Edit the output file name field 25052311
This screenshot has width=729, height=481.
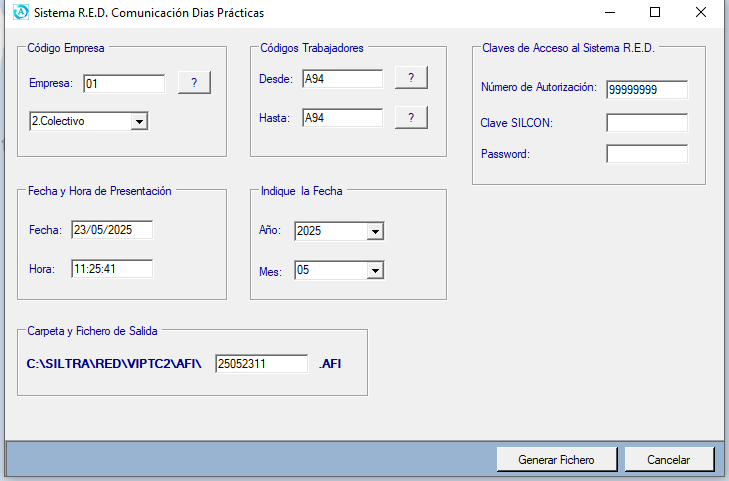click(x=261, y=363)
